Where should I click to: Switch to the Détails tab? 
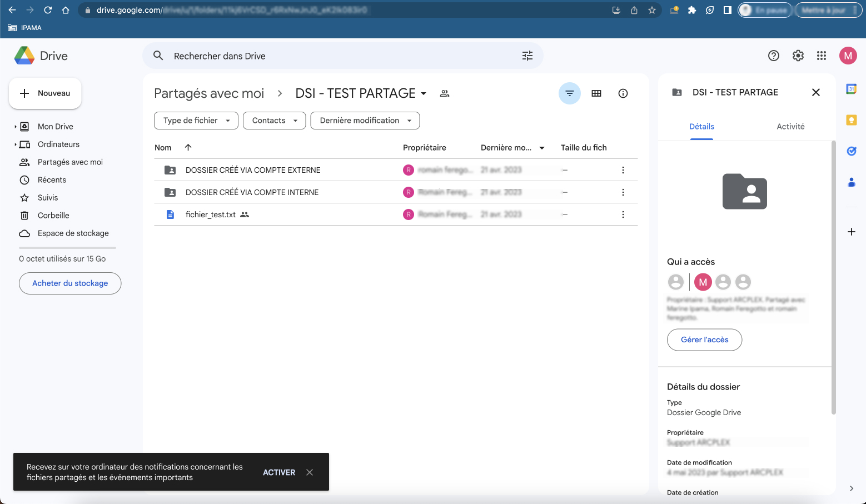[701, 127]
